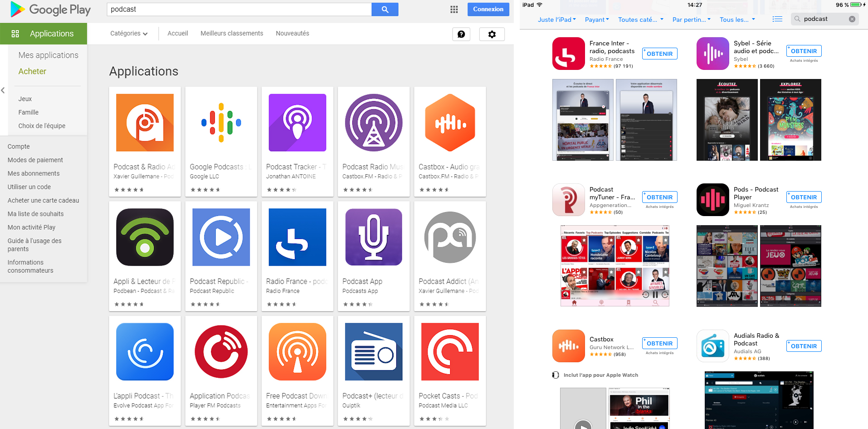Open the help question mark icon
868x429 pixels.
(x=461, y=34)
